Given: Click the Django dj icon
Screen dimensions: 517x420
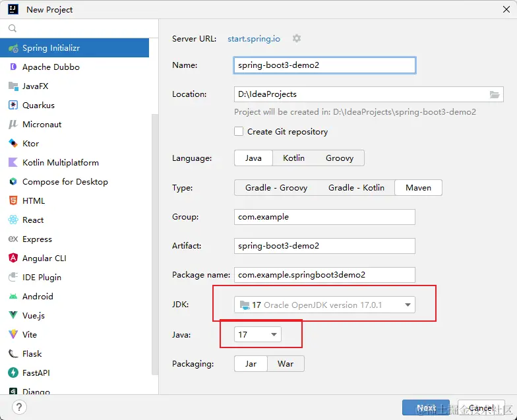Looking at the screenshot, I should point(13,391).
